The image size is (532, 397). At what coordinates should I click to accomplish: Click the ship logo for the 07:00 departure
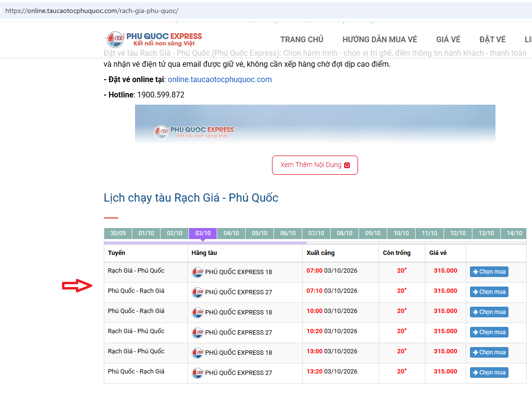(198, 272)
